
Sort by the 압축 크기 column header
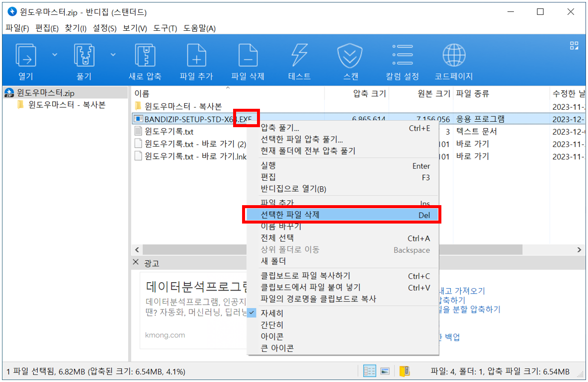click(356, 93)
